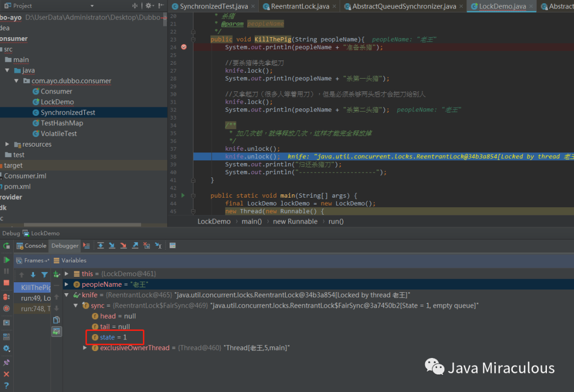Pin the debug tab
The width and height of the screenshot is (574, 392).
pyautogui.click(x=6, y=362)
